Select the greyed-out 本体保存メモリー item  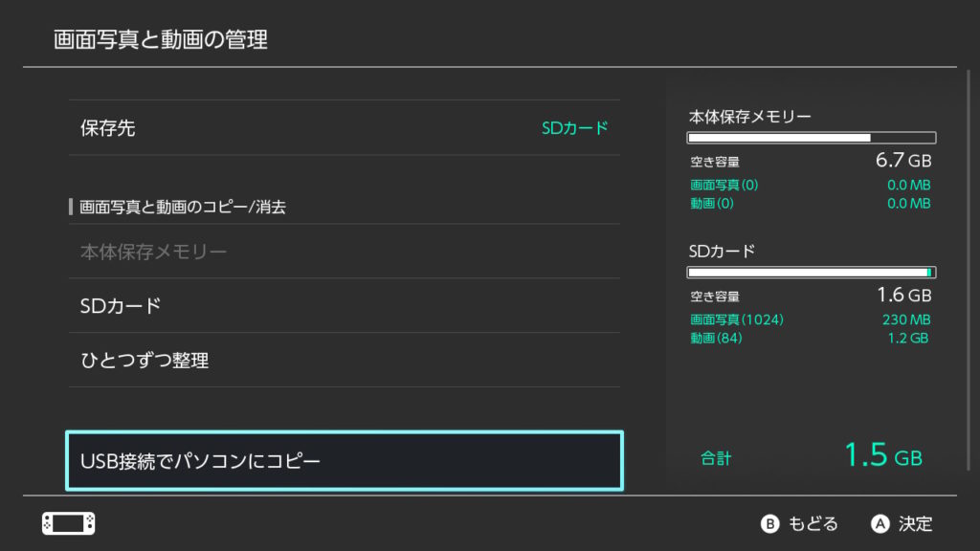(345, 252)
